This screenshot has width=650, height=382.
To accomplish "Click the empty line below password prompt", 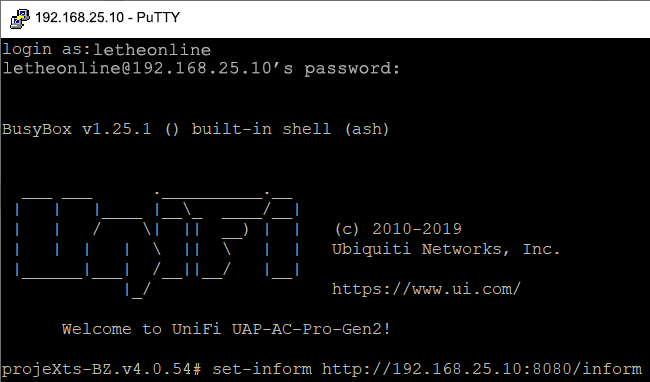I will coord(325,89).
